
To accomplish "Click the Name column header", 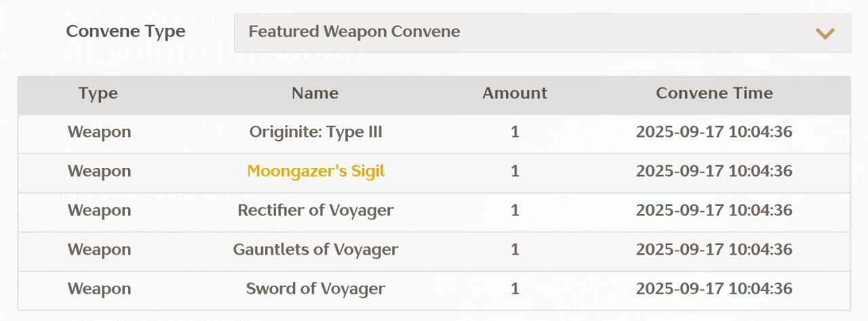I will [x=315, y=93].
